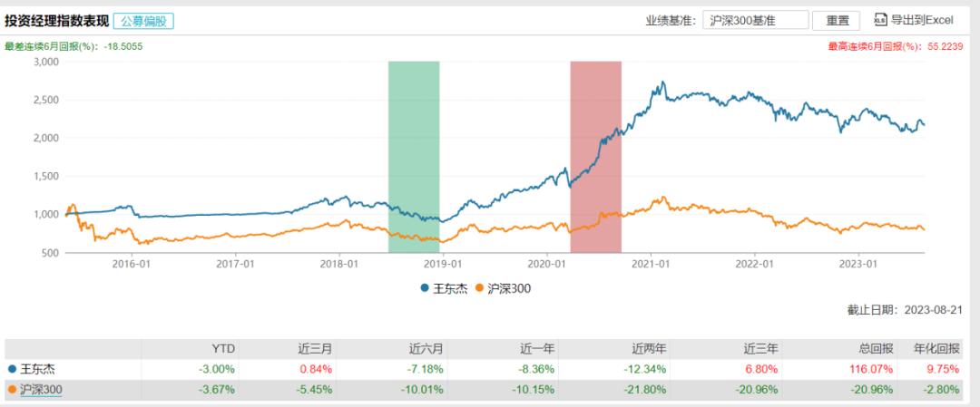This screenshot has width=980, height=407.
Task: Click the 投资经理指数表现 panel title
Action: (56, 20)
